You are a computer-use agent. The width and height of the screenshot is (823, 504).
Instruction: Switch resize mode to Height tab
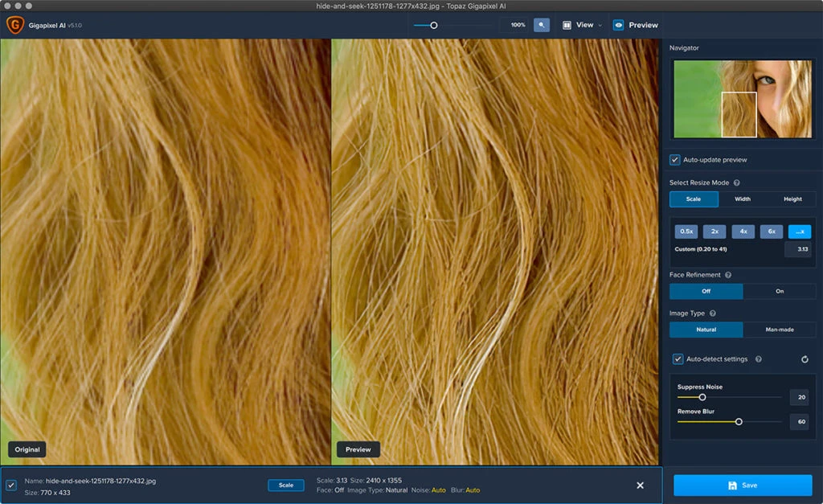[792, 199]
